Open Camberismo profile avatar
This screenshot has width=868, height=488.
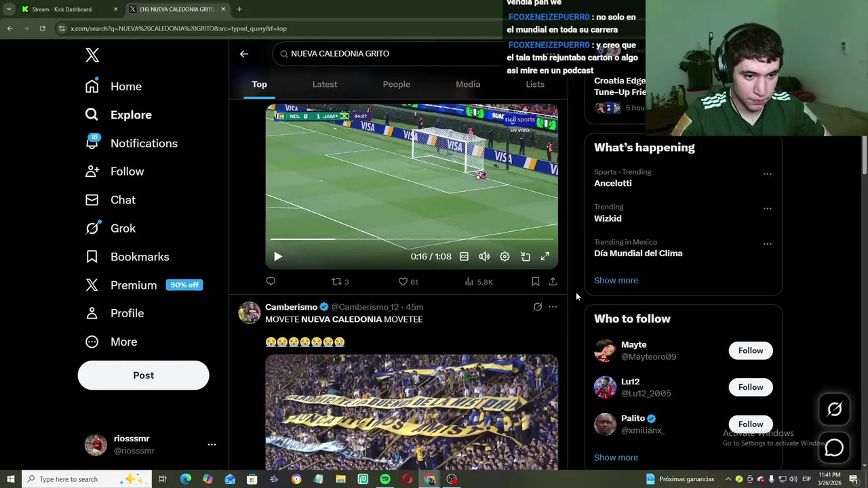[x=250, y=312]
